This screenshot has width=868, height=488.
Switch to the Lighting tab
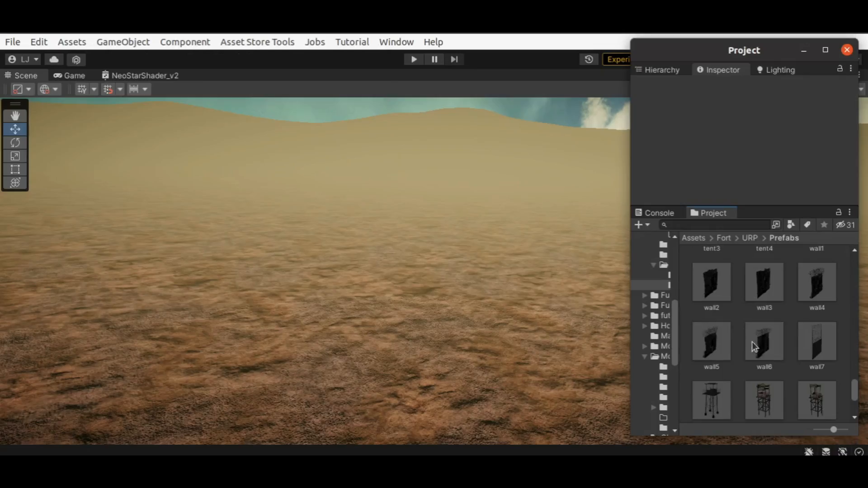tap(776, 70)
